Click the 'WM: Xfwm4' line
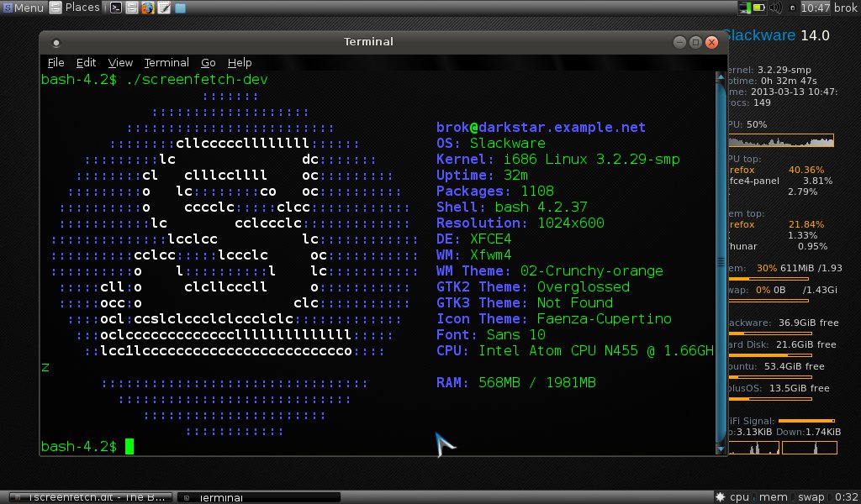Screen dimensions: 861x504 (474, 255)
